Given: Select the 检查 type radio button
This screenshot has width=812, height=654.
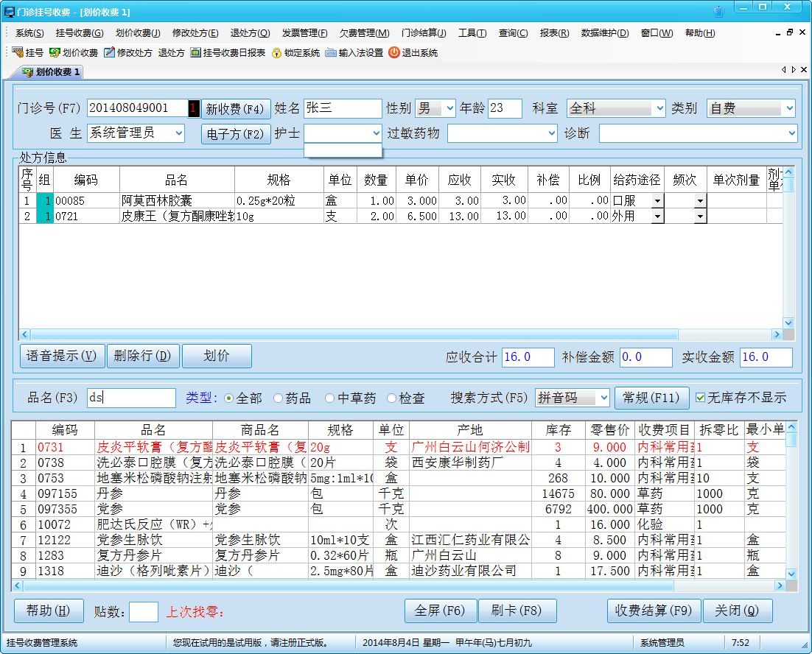Looking at the screenshot, I should coord(391,398).
